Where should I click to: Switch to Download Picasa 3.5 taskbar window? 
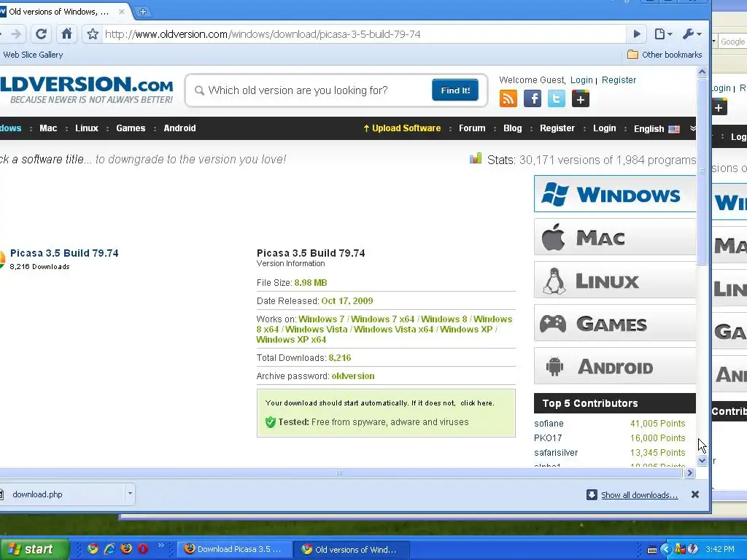pos(234,549)
